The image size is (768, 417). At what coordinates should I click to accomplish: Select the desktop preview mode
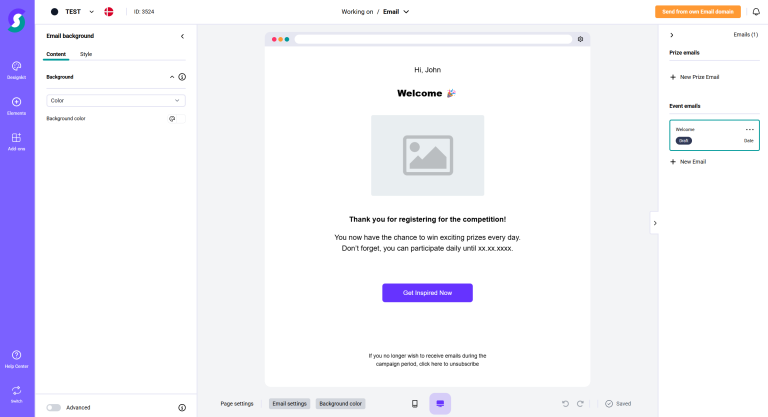[x=440, y=403]
